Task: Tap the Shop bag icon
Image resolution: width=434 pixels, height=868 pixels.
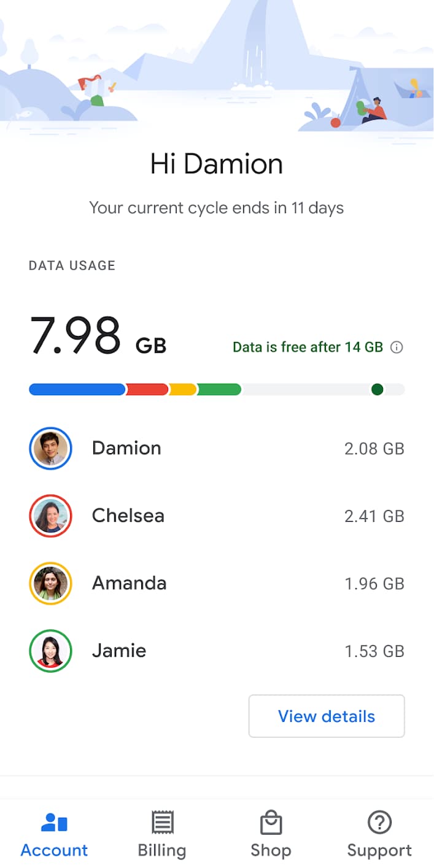Action: 271,823
